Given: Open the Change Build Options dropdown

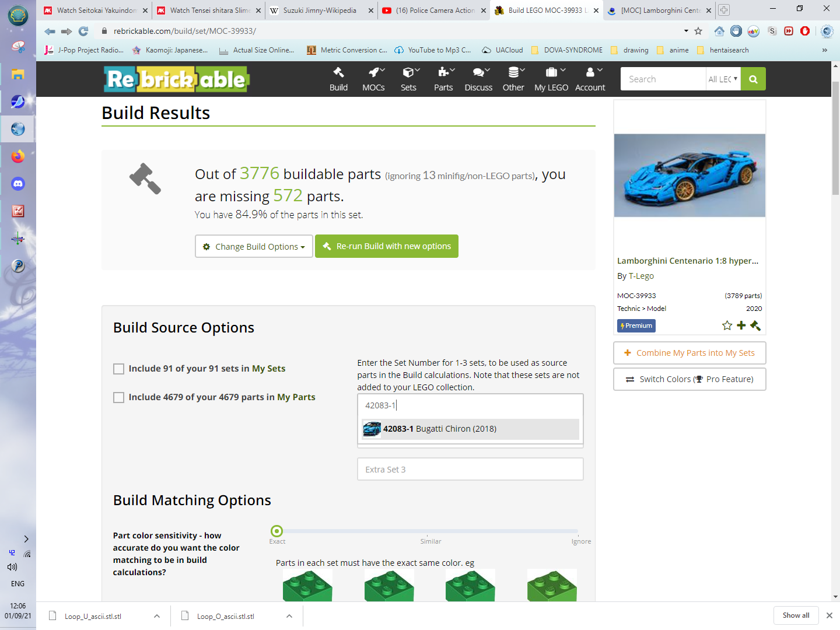Looking at the screenshot, I should tap(254, 246).
